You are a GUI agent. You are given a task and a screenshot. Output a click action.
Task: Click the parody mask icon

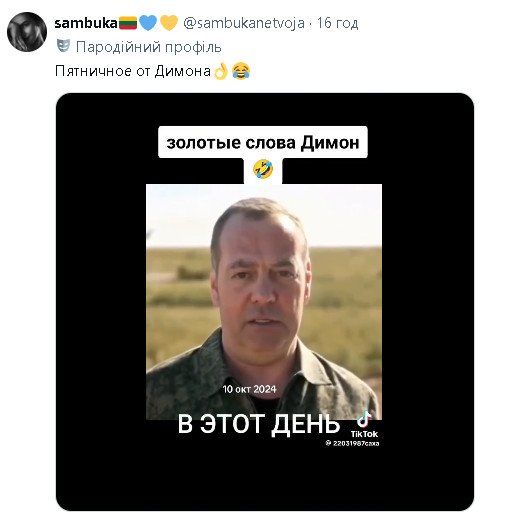click(63, 46)
